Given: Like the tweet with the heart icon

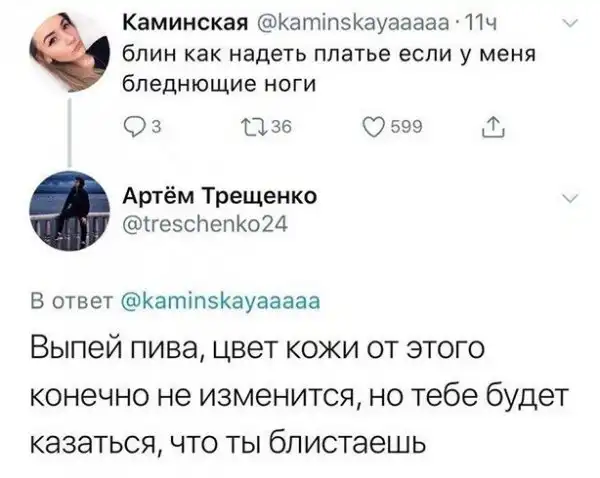Looking at the screenshot, I should (374, 127).
